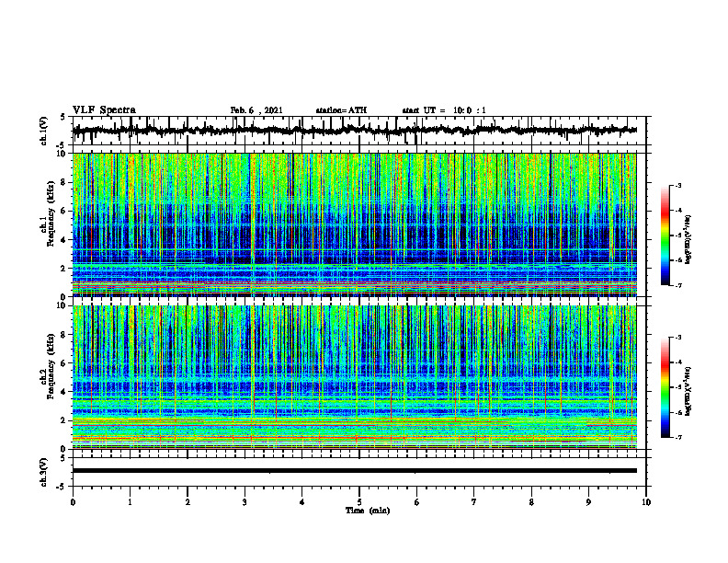Click the ch.1 voltage waveform trace

tap(354, 131)
